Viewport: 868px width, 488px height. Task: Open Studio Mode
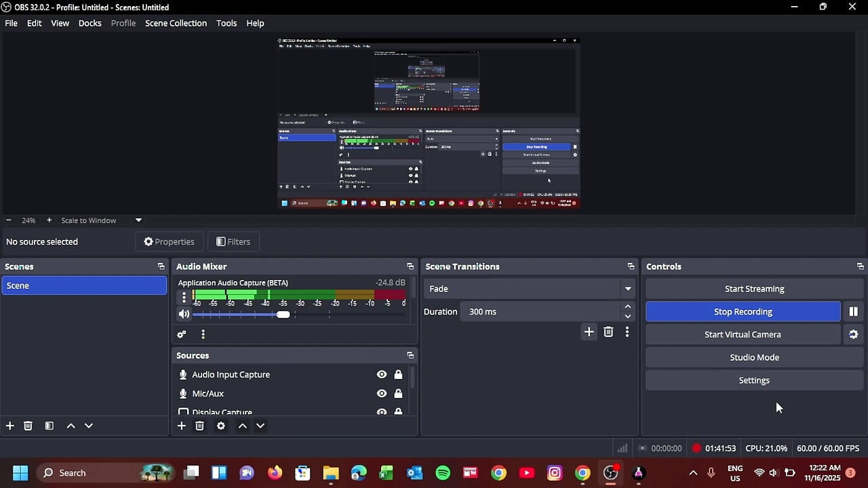click(754, 358)
